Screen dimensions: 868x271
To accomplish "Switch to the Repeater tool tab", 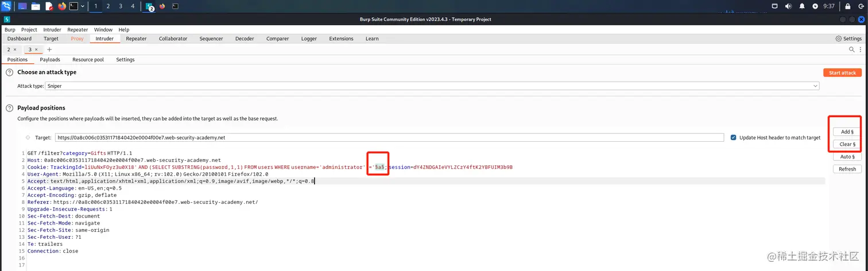I will (136, 38).
